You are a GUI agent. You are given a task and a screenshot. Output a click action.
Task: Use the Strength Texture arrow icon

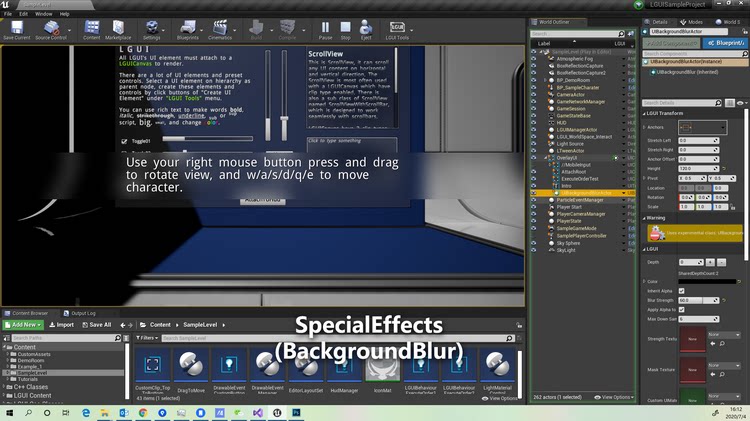[x=713, y=343]
